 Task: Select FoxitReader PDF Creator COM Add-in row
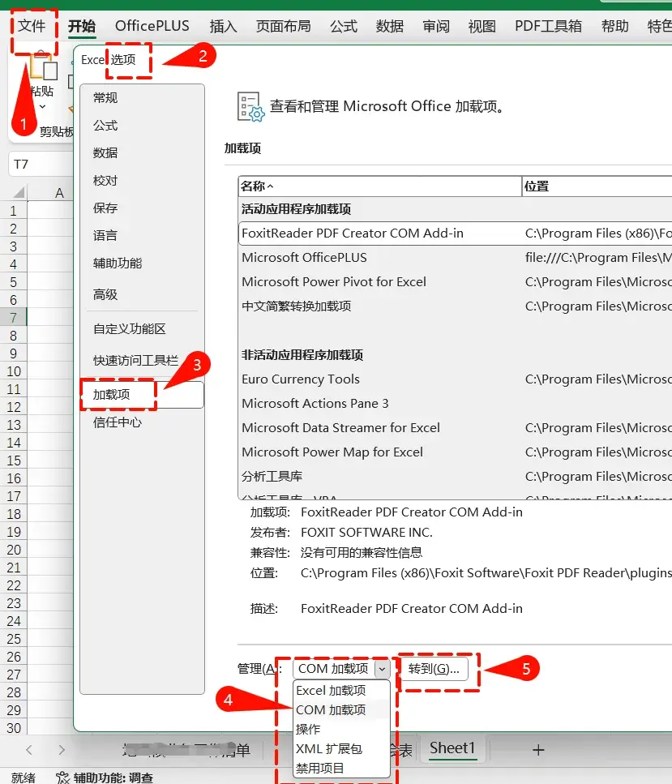(455, 233)
